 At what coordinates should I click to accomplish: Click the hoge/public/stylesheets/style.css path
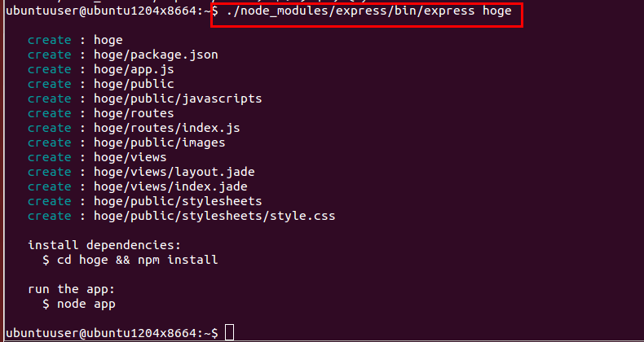pos(214,216)
